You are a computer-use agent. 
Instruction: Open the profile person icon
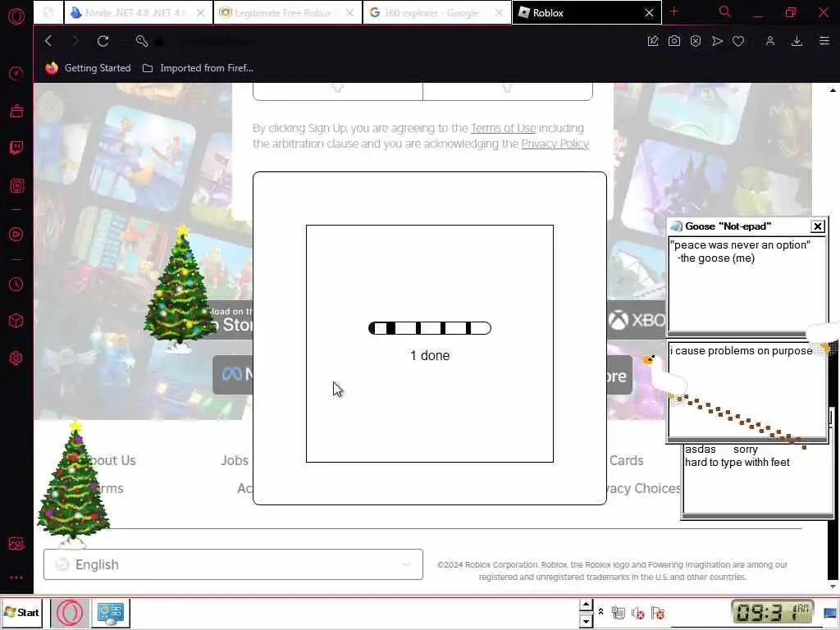coord(769,41)
